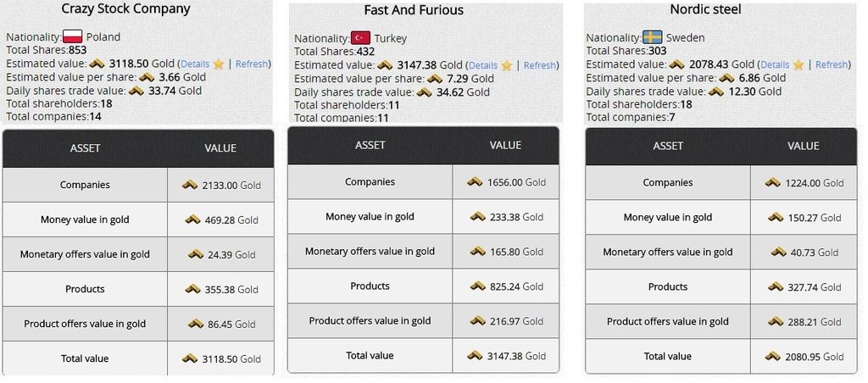868x383 pixels.
Task: Refresh Nordic steel estimated value
Action: pos(832,64)
